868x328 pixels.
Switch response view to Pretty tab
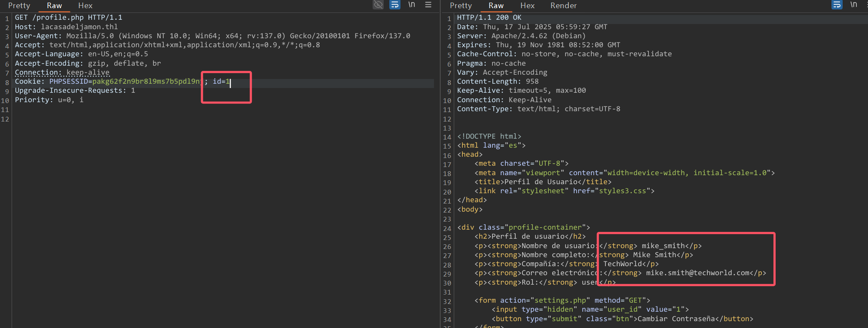pos(461,6)
